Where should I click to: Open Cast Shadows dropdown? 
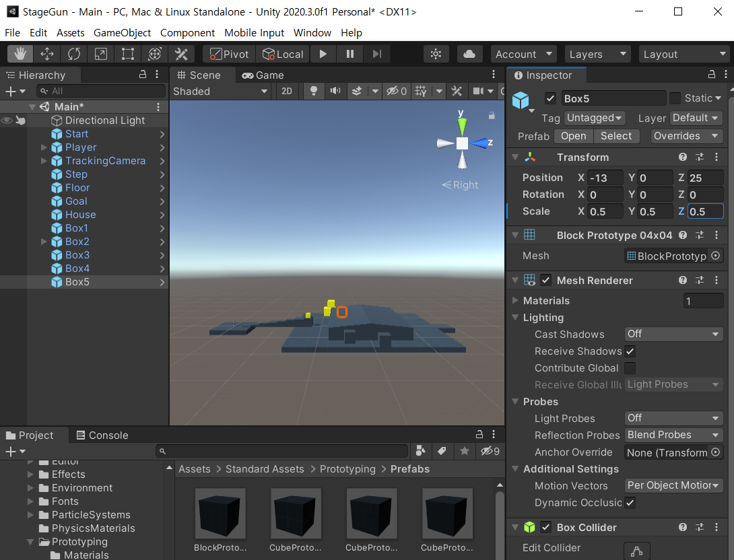[673, 334]
